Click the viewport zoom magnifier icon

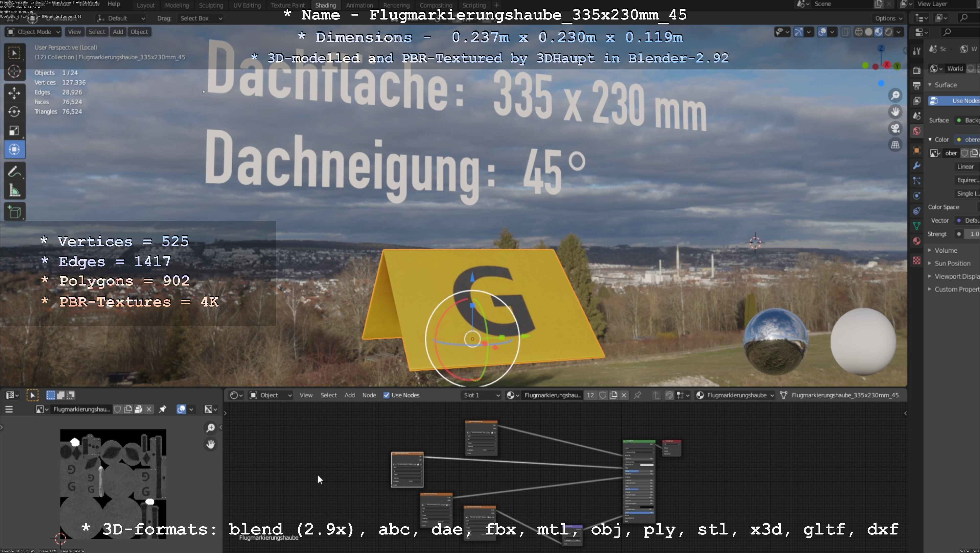point(895,95)
